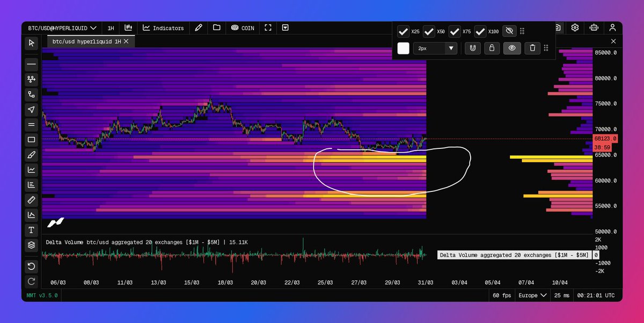
Task: Click the MMT v3.5.0 version label
Action: (x=42, y=295)
